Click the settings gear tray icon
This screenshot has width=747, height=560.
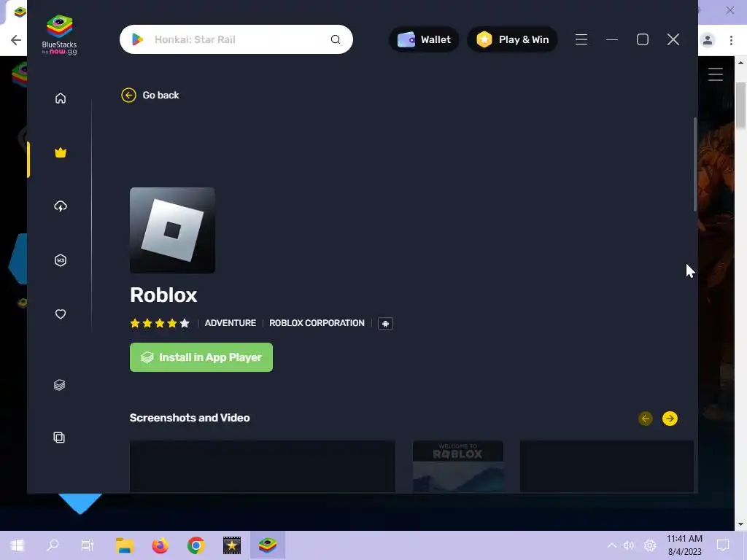[x=650, y=545]
